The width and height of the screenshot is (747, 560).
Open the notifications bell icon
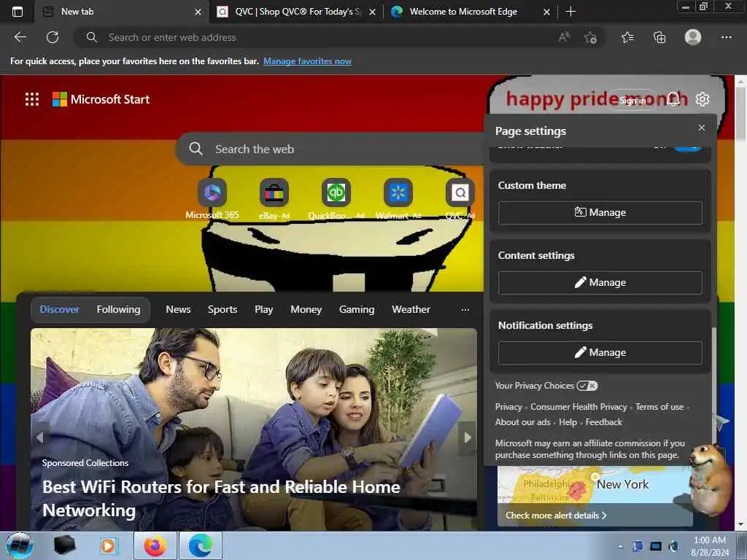(x=673, y=99)
